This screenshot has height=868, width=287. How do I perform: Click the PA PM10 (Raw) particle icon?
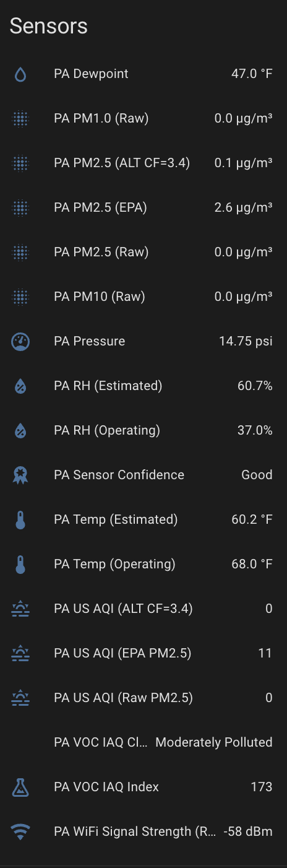pos(20,297)
